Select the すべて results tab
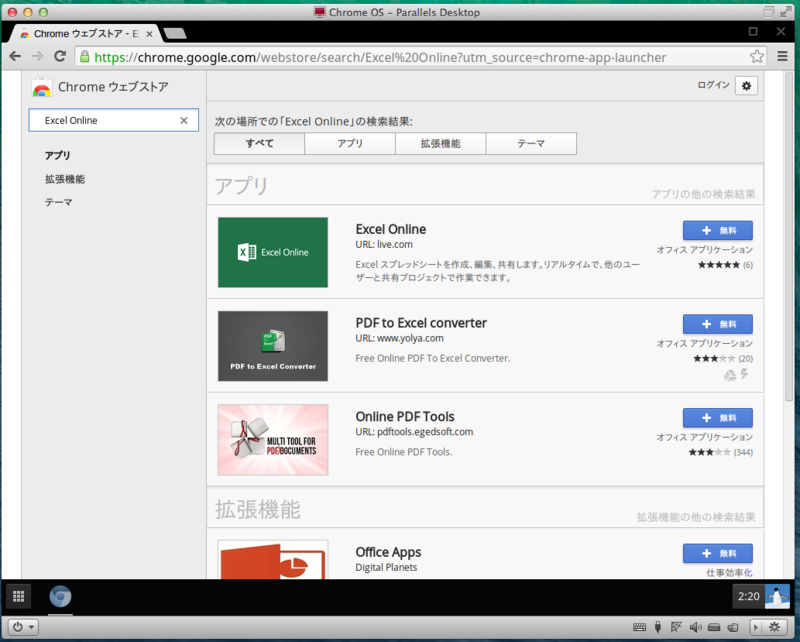Viewport: 800px width, 642px height. (259, 143)
